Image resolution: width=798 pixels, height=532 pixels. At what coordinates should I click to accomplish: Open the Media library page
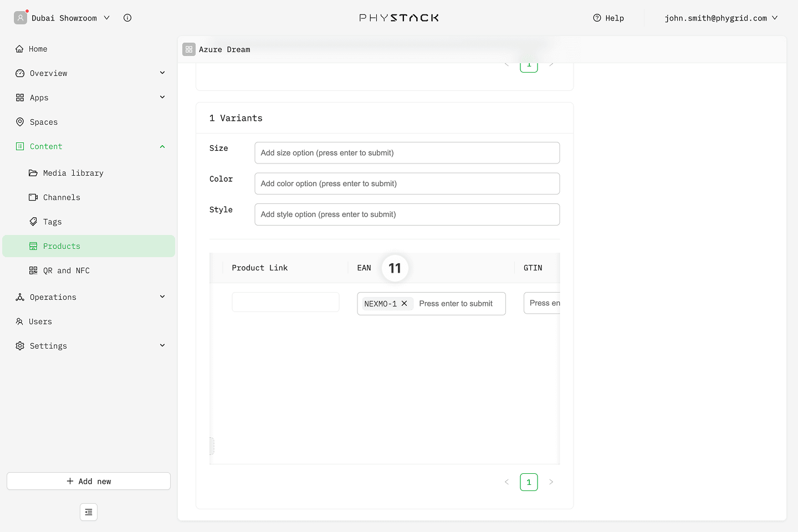(89, 173)
